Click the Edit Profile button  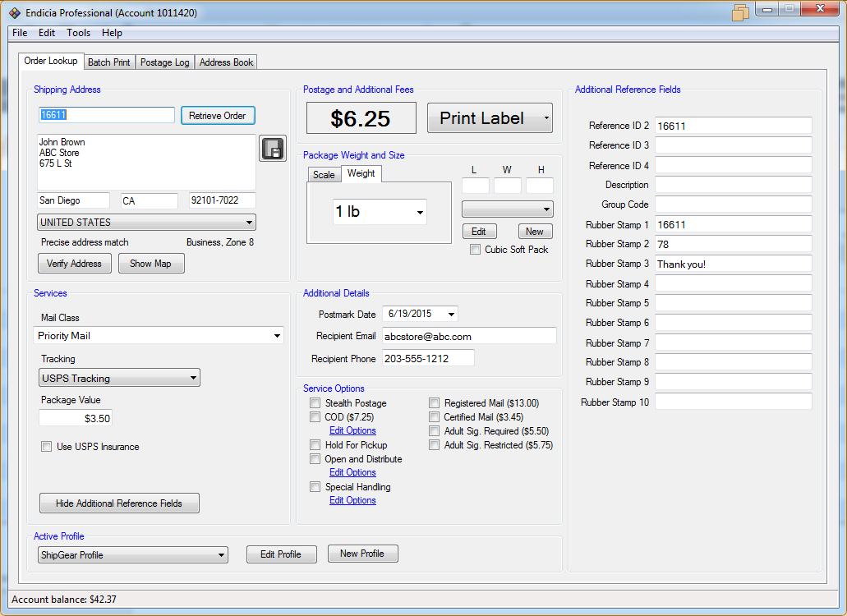pos(281,554)
